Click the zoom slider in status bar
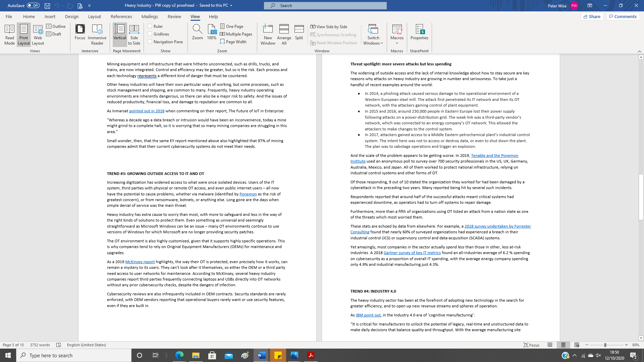Viewport: 644px width, 362px height. 605,345
